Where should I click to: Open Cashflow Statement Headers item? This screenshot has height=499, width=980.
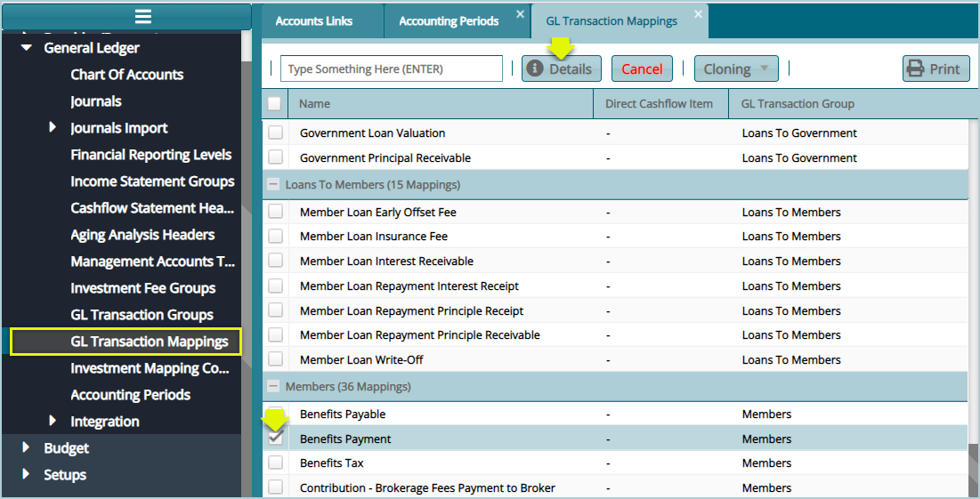coord(152,208)
